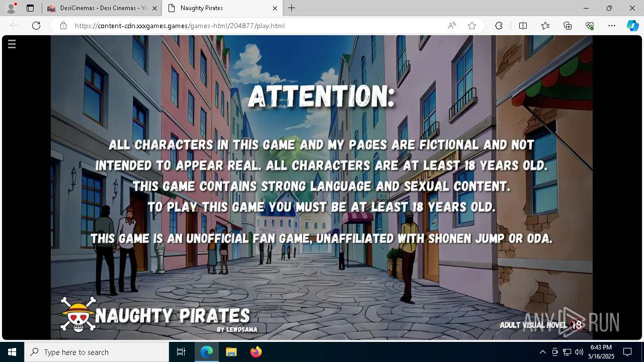Image resolution: width=644 pixels, height=362 pixels.
Task: Open a new browser tab
Action: (x=292, y=8)
